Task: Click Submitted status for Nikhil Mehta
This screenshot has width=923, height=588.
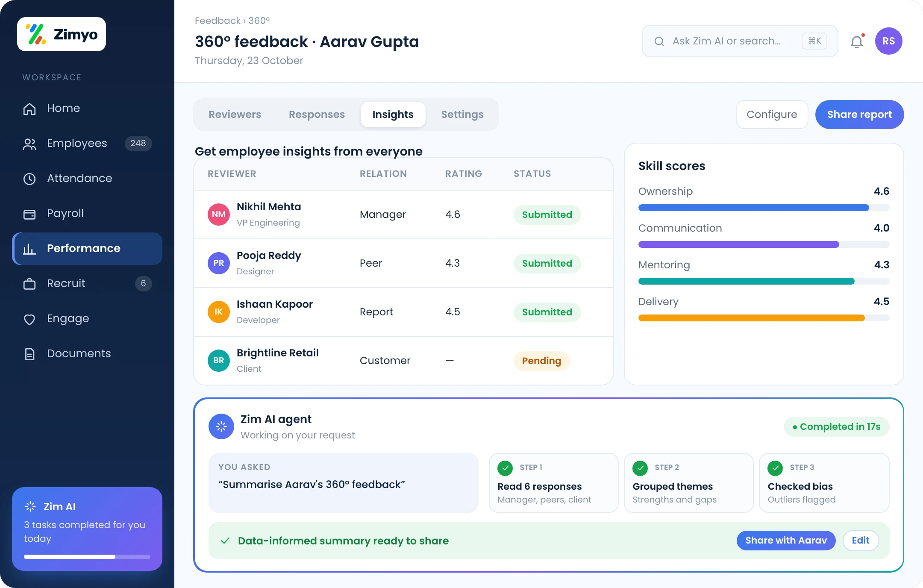Action: (x=547, y=215)
